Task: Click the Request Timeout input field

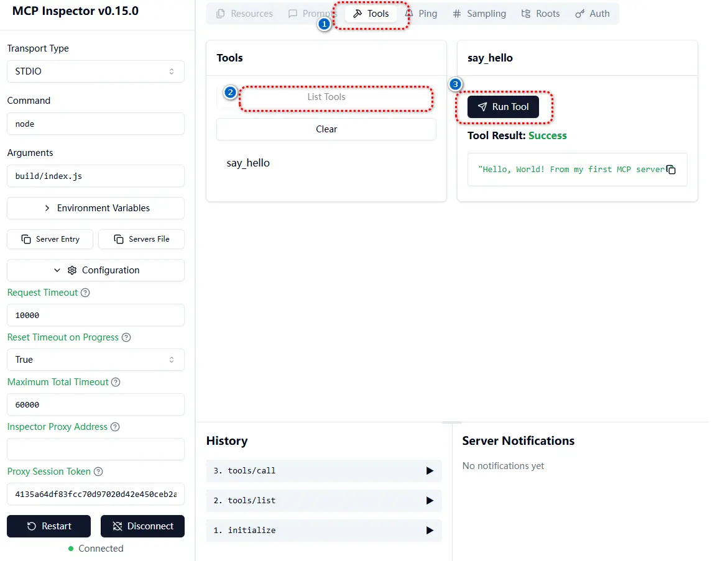Action: (x=96, y=315)
